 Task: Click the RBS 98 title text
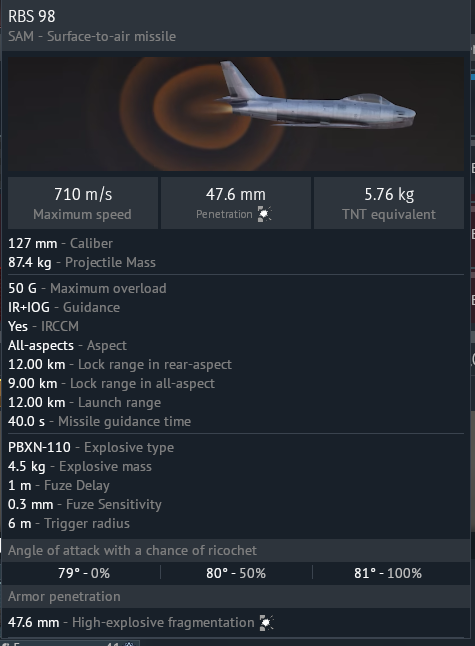pyautogui.click(x=32, y=16)
